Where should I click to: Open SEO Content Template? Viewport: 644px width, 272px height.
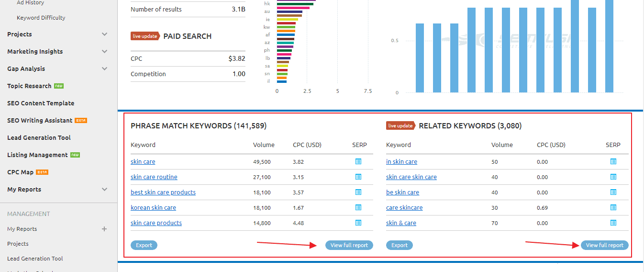[x=41, y=103]
